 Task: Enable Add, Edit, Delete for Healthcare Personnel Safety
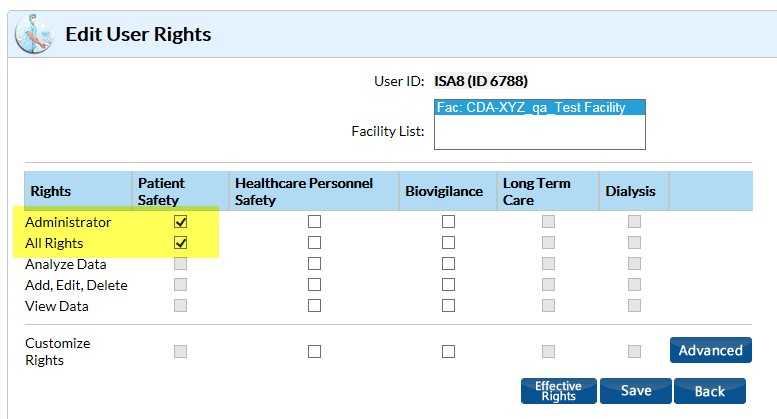[315, 285]
